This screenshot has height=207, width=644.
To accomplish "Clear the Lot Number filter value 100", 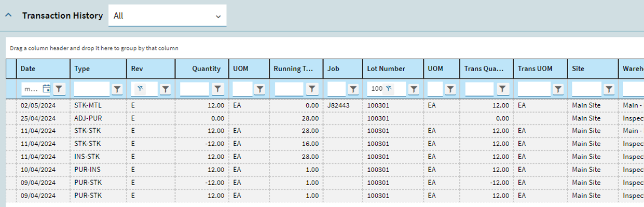I will tap(389, 89).
